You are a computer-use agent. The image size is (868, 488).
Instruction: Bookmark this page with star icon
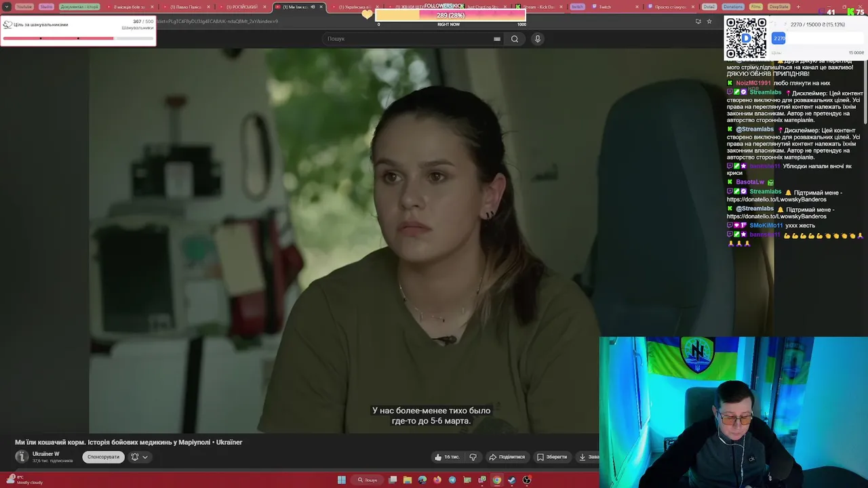pos(709,21)
